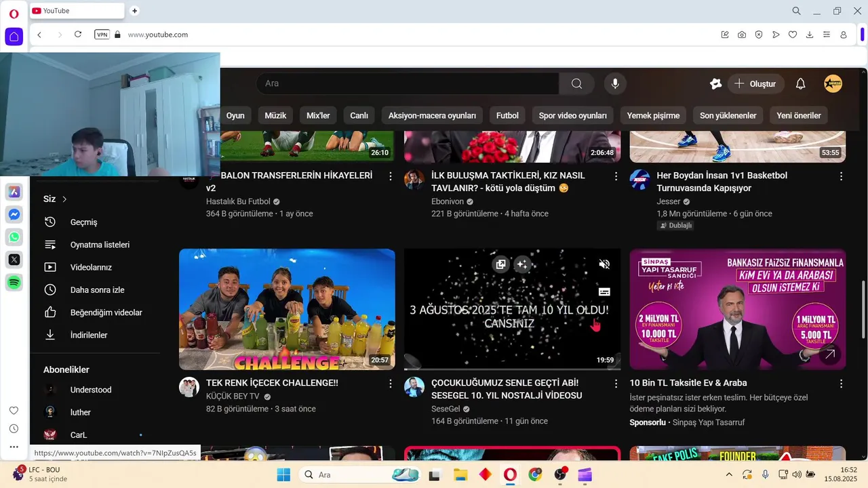This screenshot has width=868, height=488.
Task: Open Opera pinboards send icon
Action: 776,35
